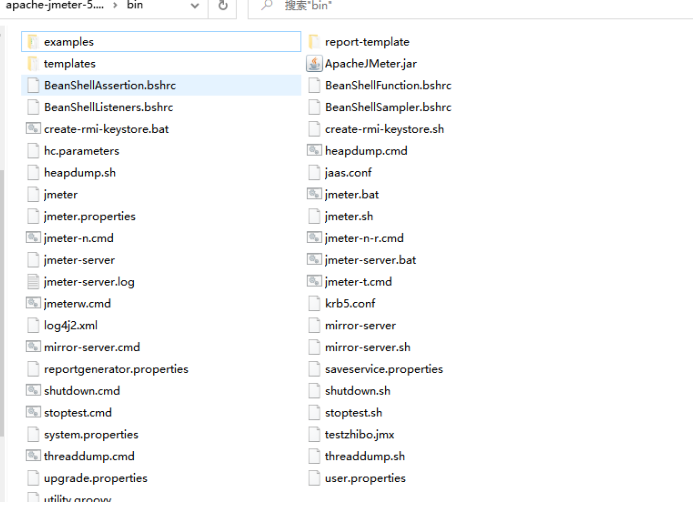The image size is (693, 506).
Task: Select the upgrade.properties file name
Action: tap(95, 478)
